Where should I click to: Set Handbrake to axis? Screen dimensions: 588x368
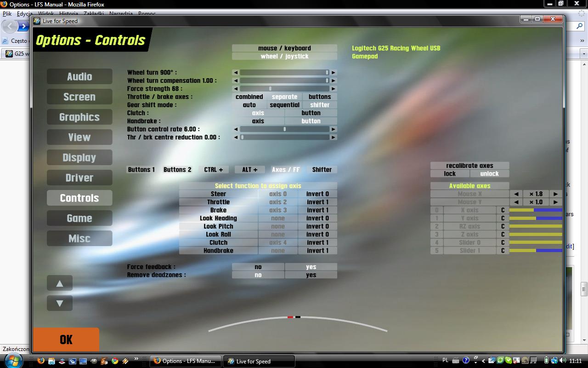[258, 121]
